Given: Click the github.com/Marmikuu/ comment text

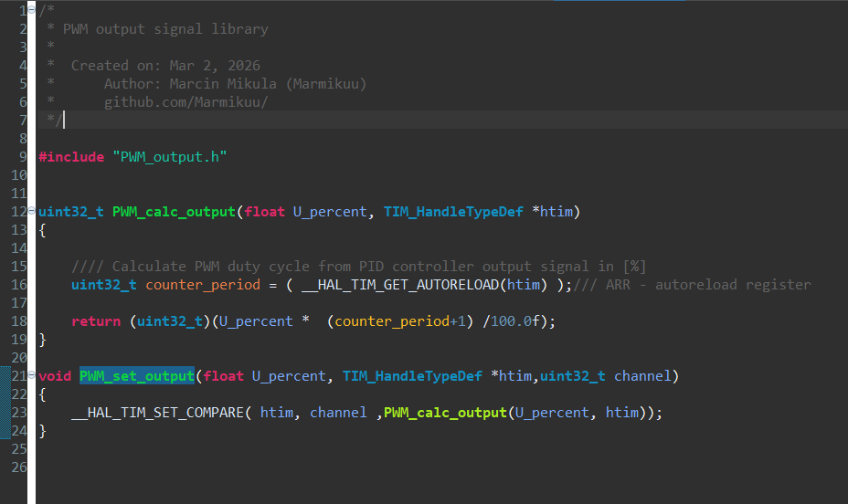Looking at the screenshot, I should (x=186, y=102).
